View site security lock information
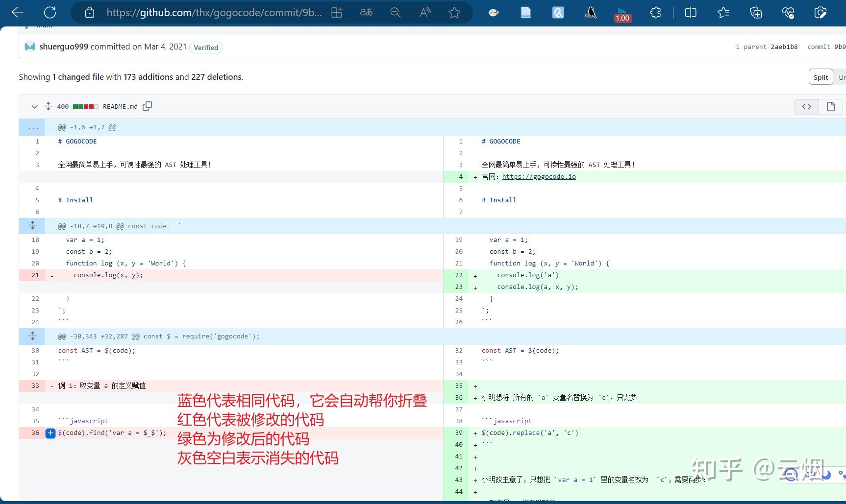The image size is (846, 504). tap(90, 13)
